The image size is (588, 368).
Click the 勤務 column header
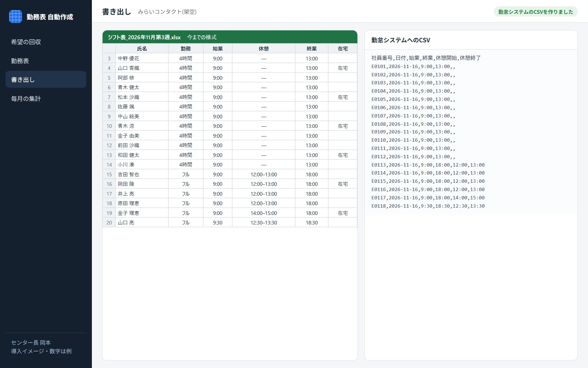(186, 48)
